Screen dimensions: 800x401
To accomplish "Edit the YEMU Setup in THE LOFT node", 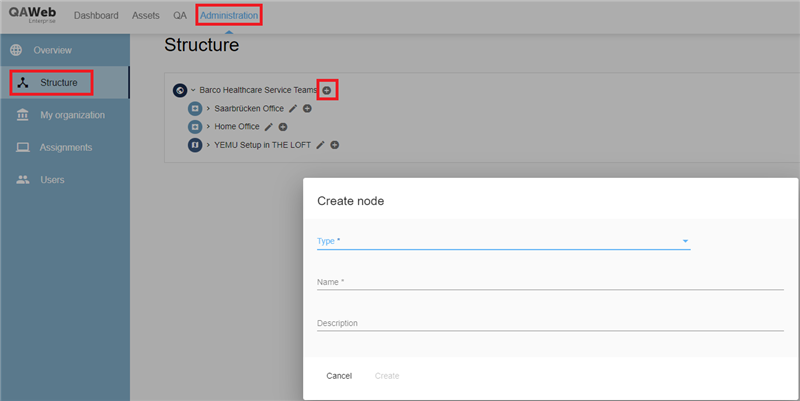I will pyautogui.click(x=320, y=145).
